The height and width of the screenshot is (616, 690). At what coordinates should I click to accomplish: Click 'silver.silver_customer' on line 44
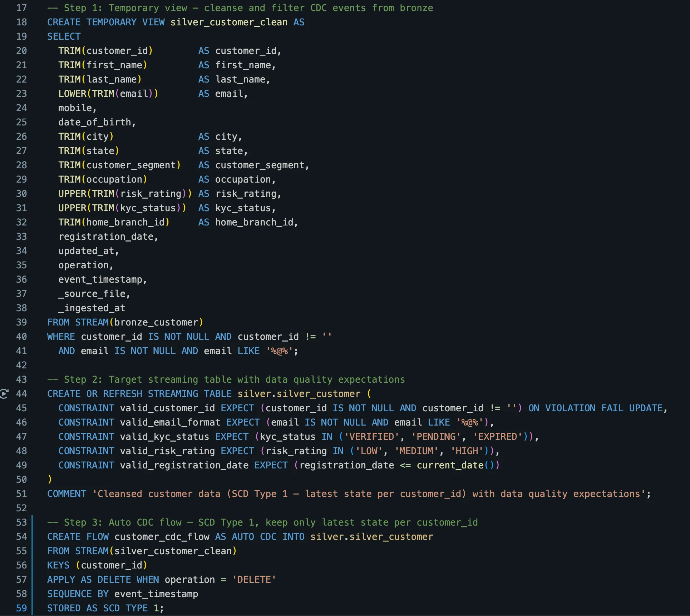pos(299,394)
